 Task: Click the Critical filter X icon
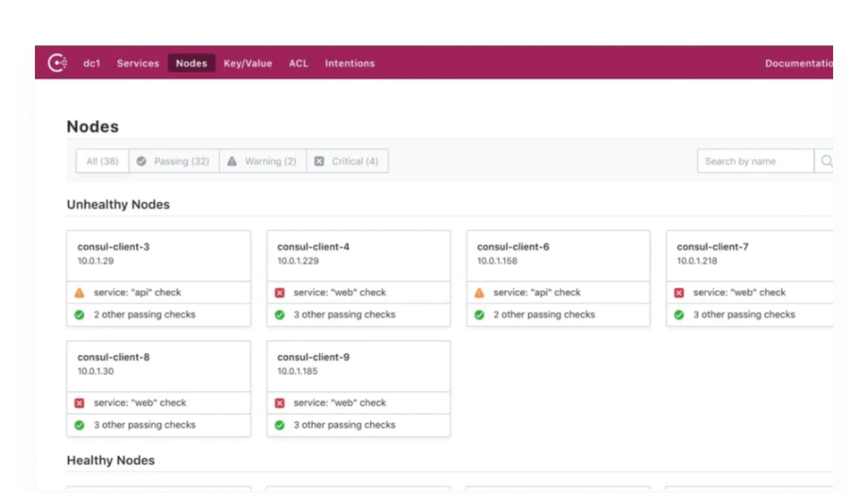tap(319, 161)
